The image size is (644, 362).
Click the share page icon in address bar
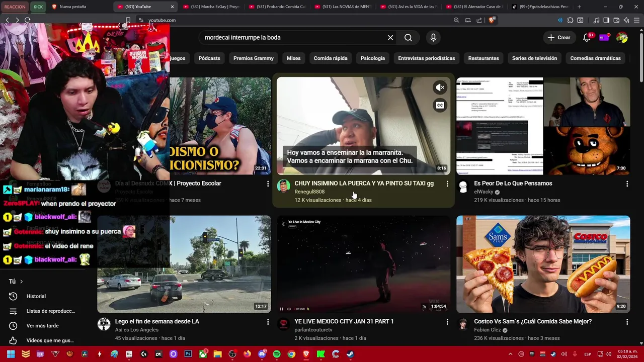click(x=479, y=20)
